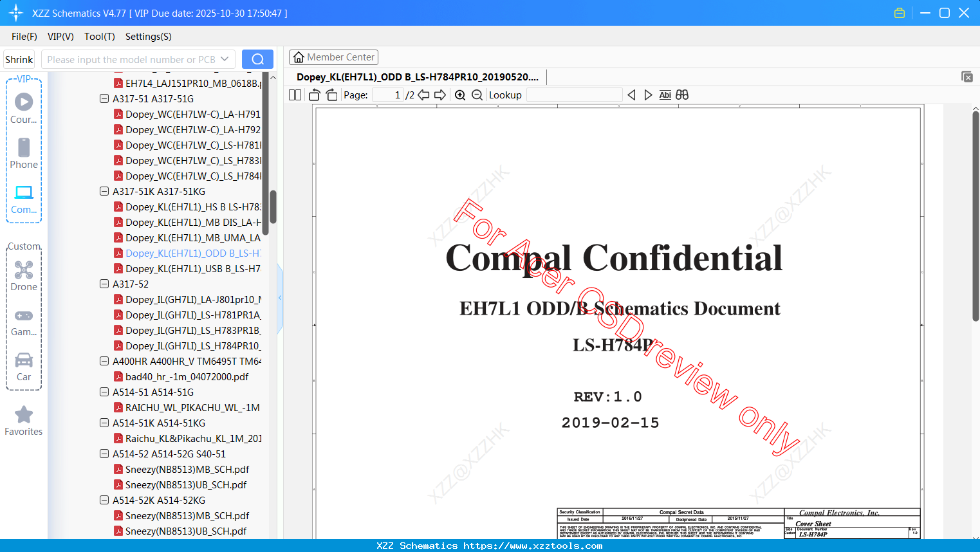Screen dimensions: 980x552
Task: Open the Tool(T) menu
Action: [100, 37]
